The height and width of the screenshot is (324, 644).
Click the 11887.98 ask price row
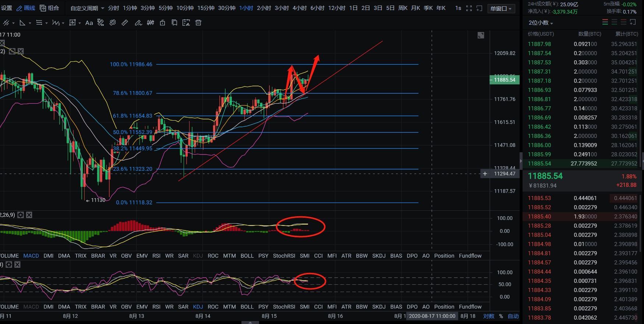click(539, 44)
